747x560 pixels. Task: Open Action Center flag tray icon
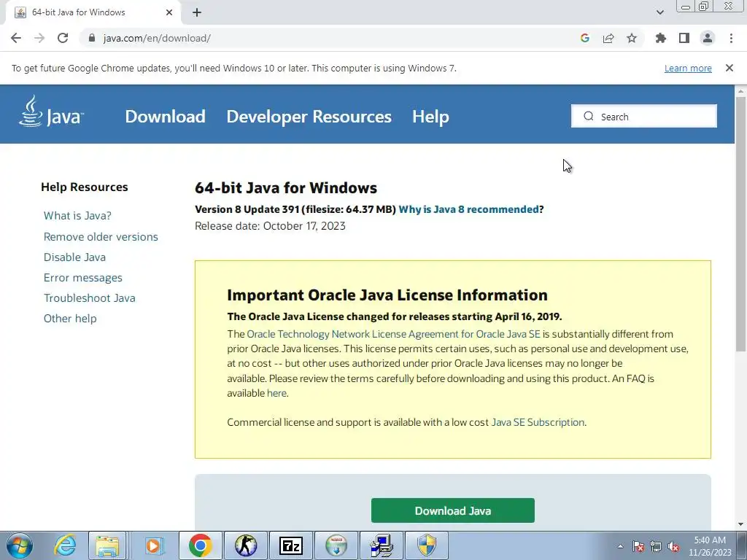pyautogui.click(x=638, y=546)
